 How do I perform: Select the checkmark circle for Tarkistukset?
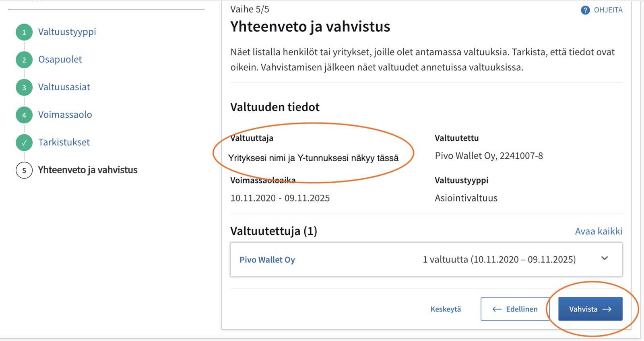24,143
